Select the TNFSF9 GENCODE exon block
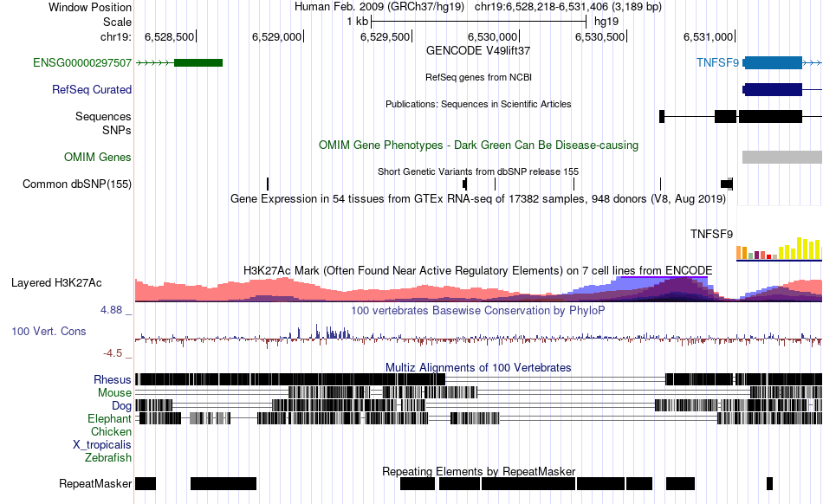 773,63
